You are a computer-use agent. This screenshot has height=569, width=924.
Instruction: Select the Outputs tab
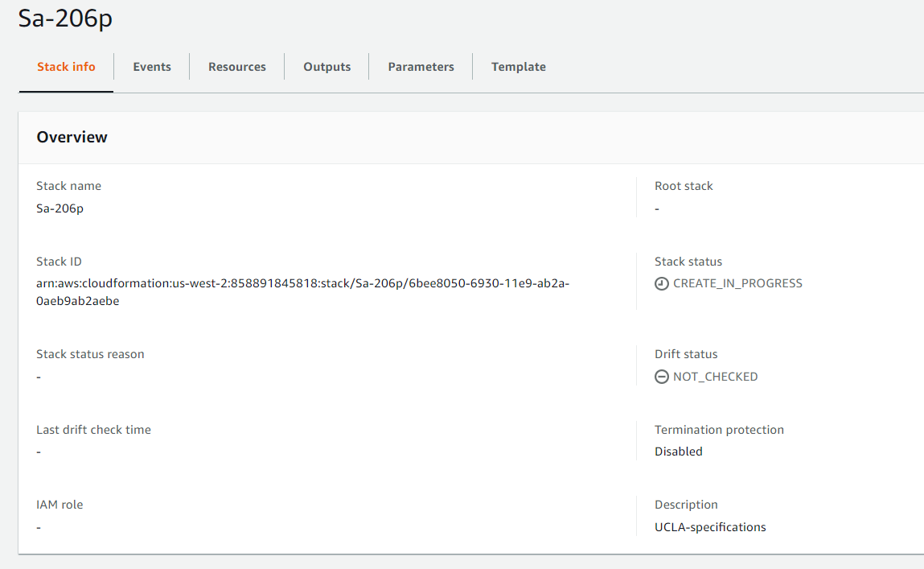[x=326, y=67]
